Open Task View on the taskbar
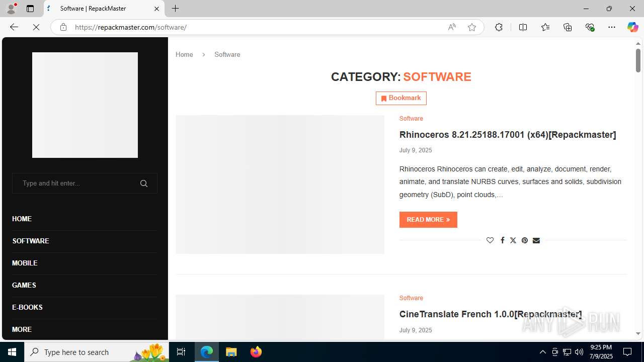The image size is (644, 362). (181, 352)
